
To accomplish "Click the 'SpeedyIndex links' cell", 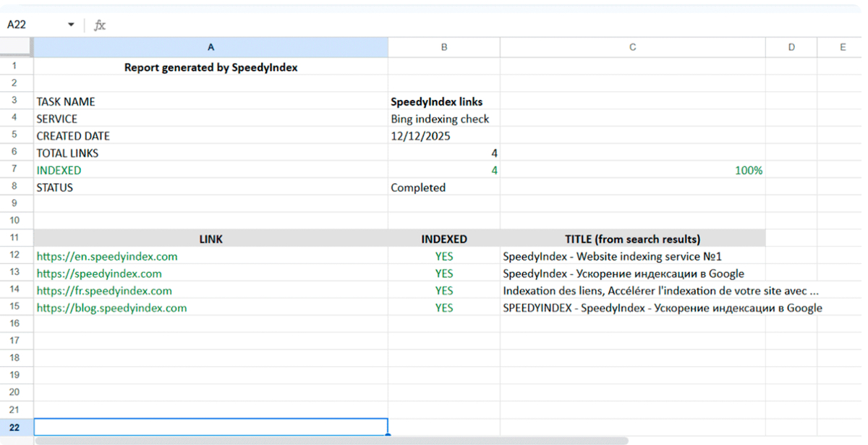I will click(x=444, y=101).
